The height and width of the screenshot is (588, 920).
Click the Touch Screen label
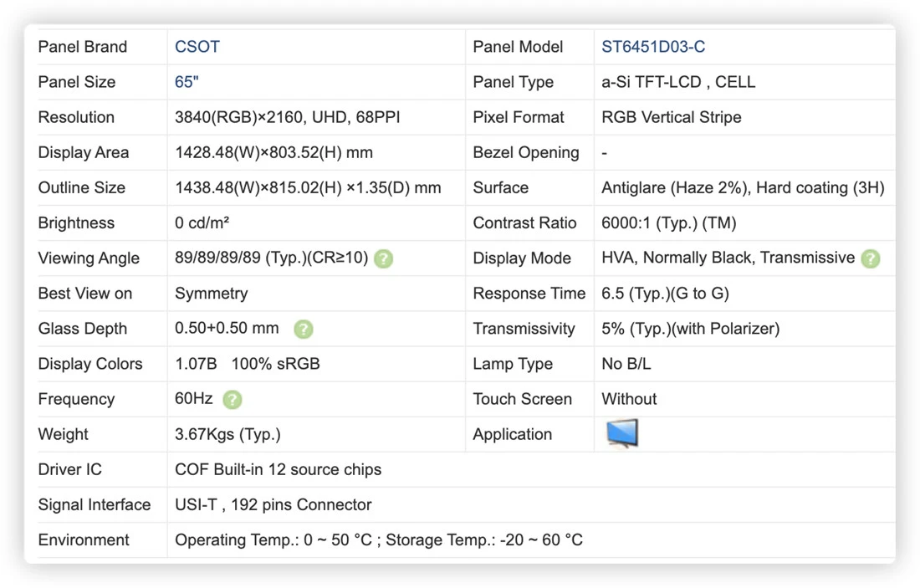pyautogui.click(x=522, y=399)
